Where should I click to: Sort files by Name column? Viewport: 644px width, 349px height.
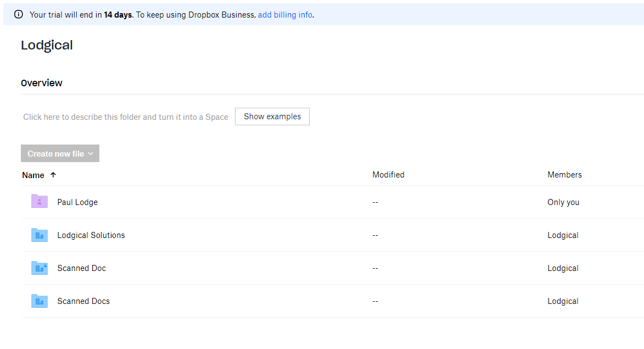click(33, 175)
